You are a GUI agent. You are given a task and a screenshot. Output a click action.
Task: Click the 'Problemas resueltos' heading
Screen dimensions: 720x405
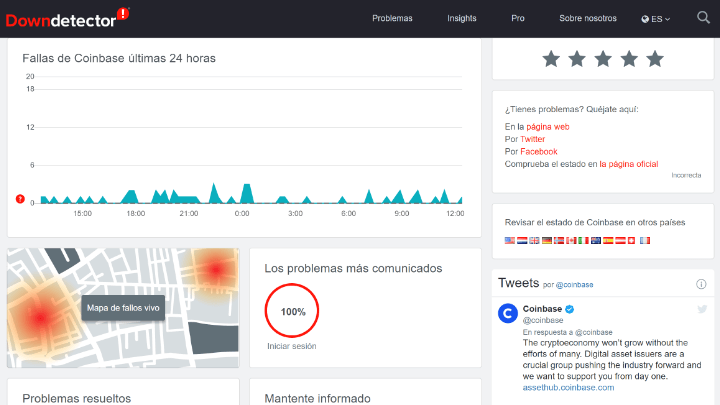[77, 398]
